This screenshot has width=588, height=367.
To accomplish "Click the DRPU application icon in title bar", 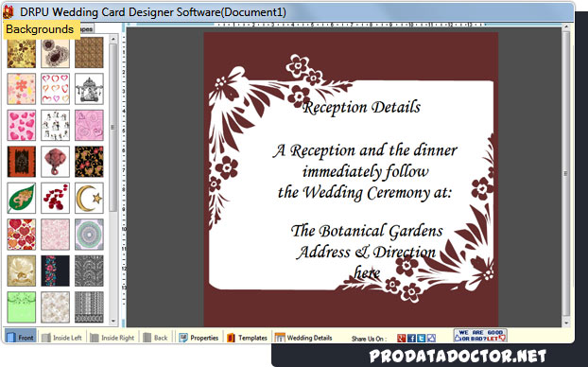I will tap(9, 12).
